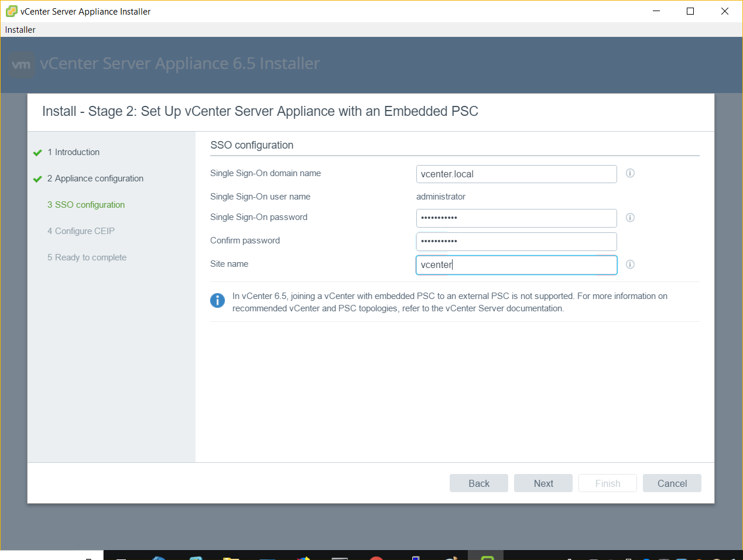Go to step 2 Appliance configuration
Screen dimensions: 743x560
[95, 178]
